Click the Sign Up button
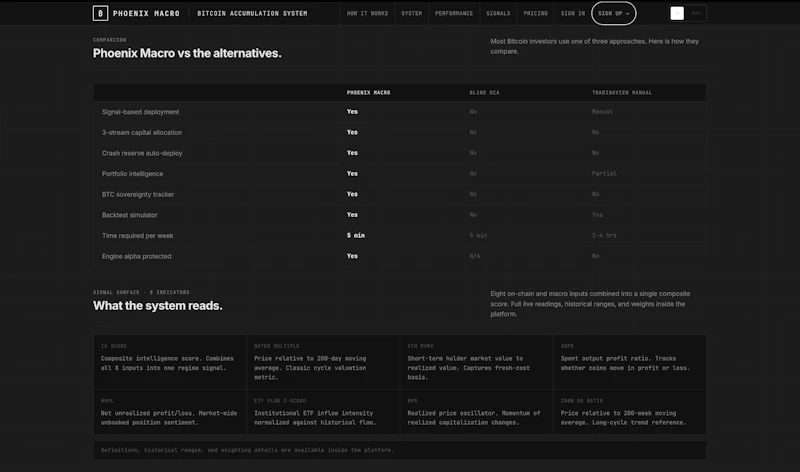 (613, 13)
